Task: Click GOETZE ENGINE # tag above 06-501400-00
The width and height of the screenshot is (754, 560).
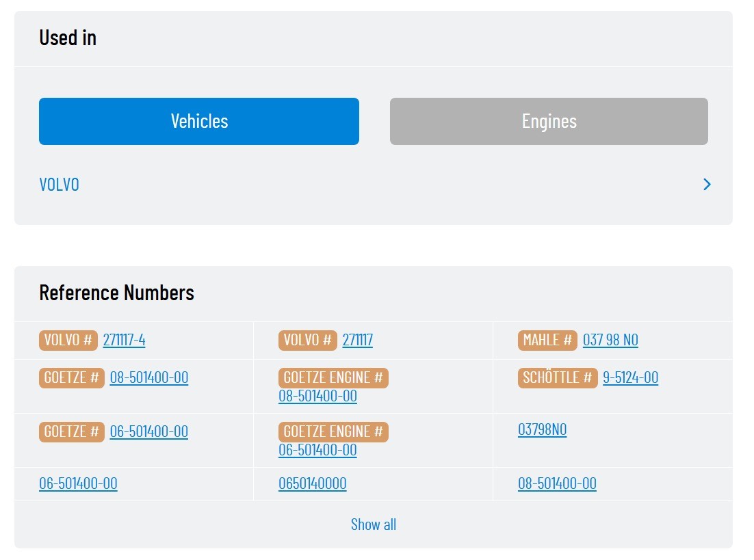Action: (333, 431)
